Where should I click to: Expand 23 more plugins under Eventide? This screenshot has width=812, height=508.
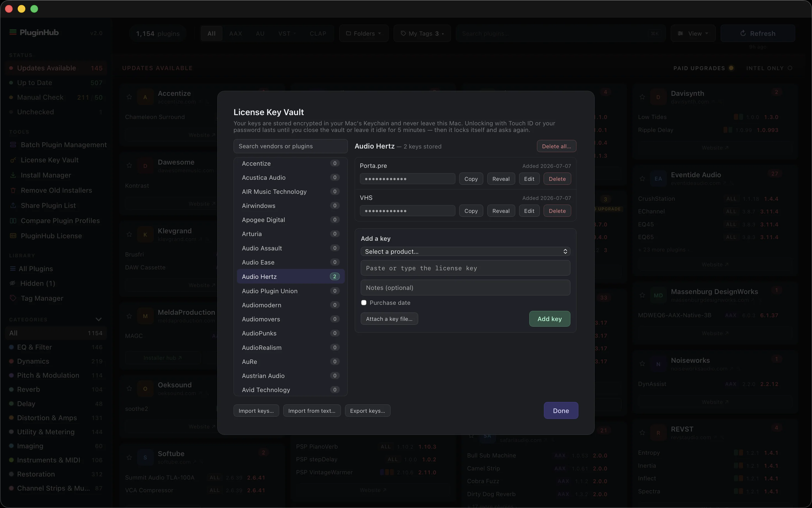[x=664, y=250]
